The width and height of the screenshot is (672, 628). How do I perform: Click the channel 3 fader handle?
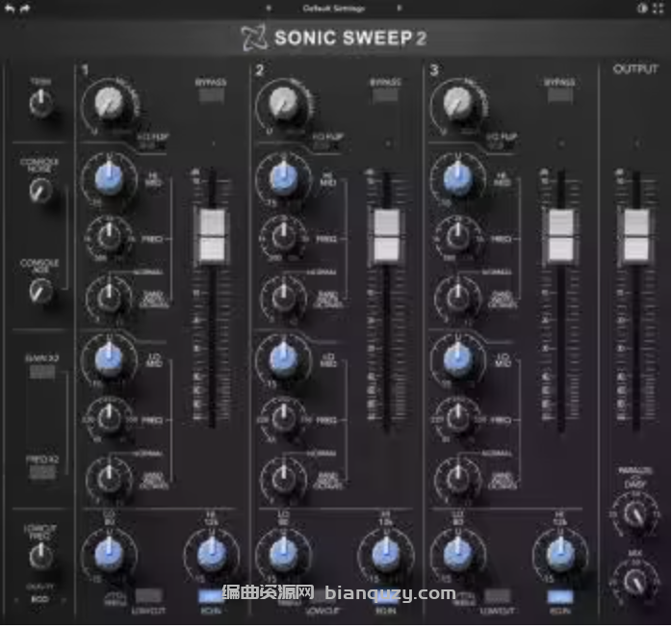pos(561,235)
